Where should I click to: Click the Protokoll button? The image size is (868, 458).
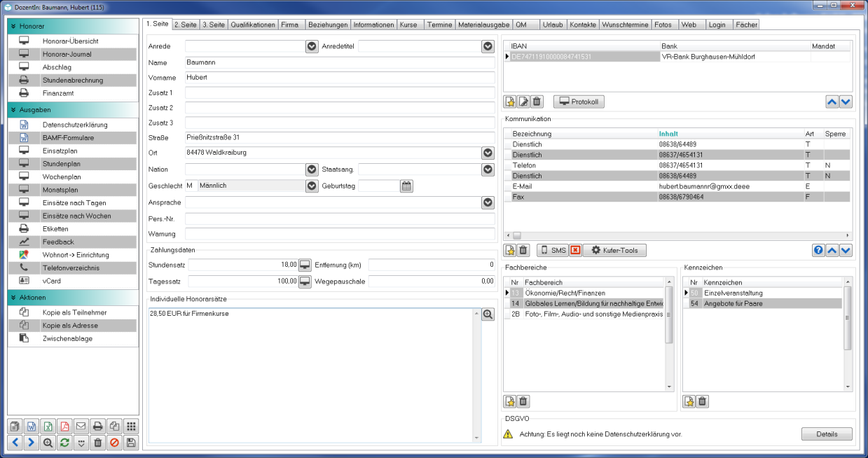click(579, 102)
